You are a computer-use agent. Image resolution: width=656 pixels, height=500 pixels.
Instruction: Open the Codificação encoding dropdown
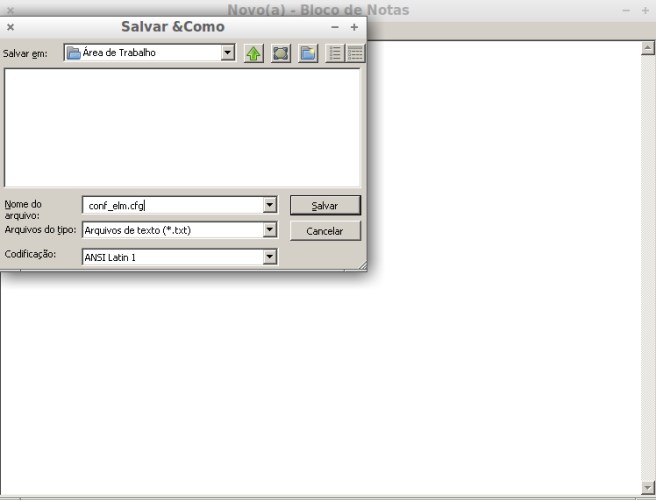coord(269,257)
